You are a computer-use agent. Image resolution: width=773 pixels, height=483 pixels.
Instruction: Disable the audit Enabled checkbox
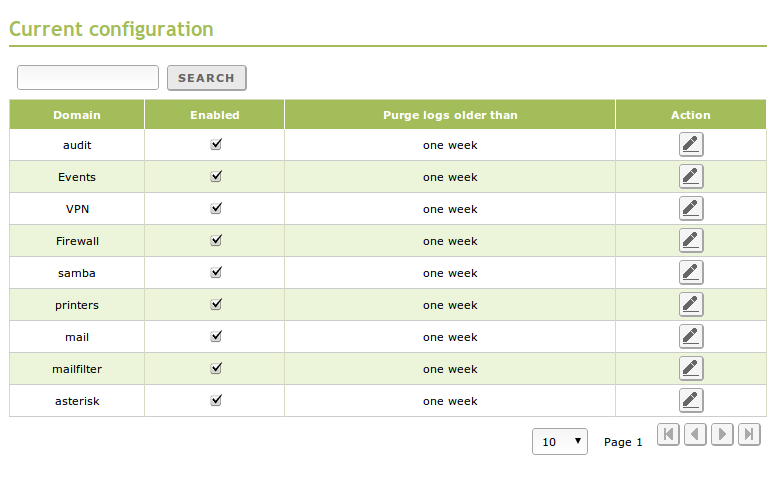[215, 144]
